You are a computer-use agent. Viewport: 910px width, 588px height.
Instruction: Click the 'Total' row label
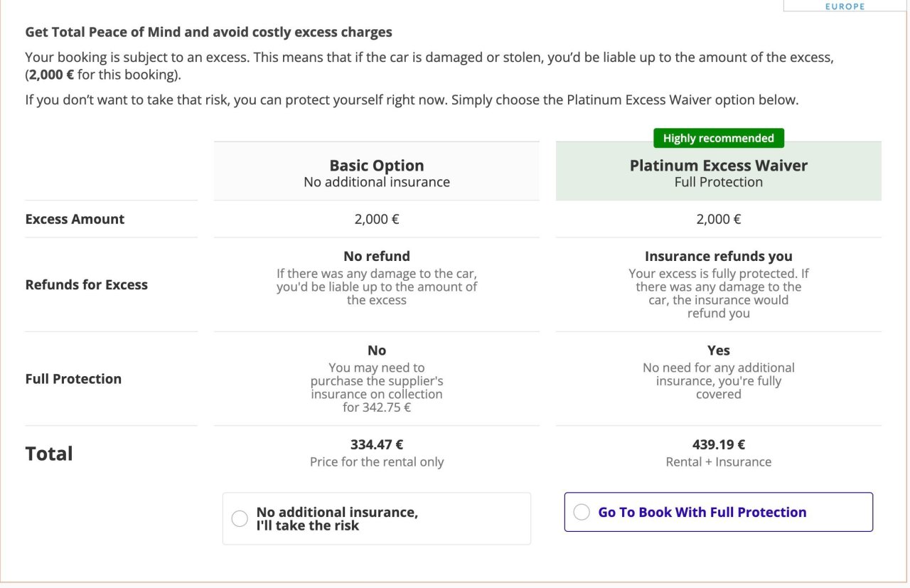point(49,454)
